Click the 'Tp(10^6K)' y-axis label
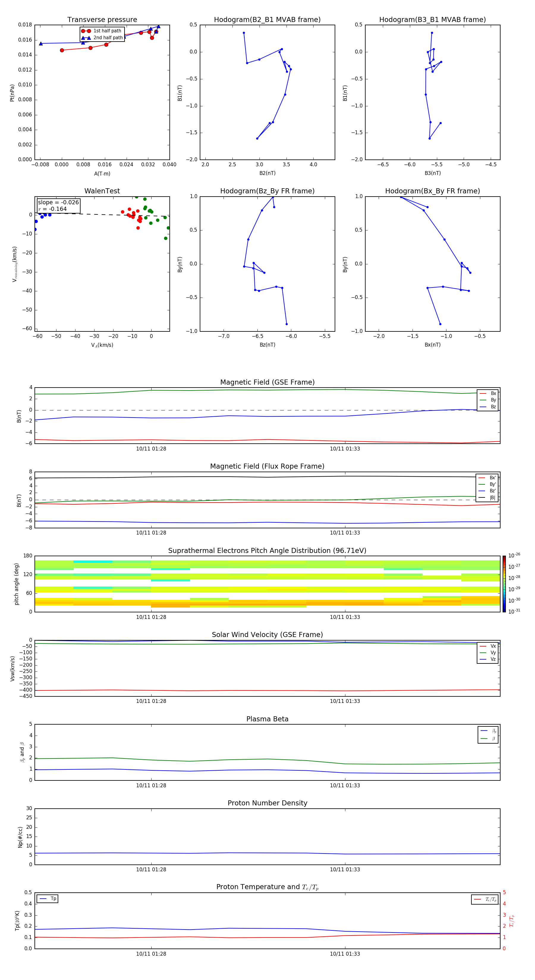This screenshot has height=980, width=535. pyautogui.click(x=17, y=921)
